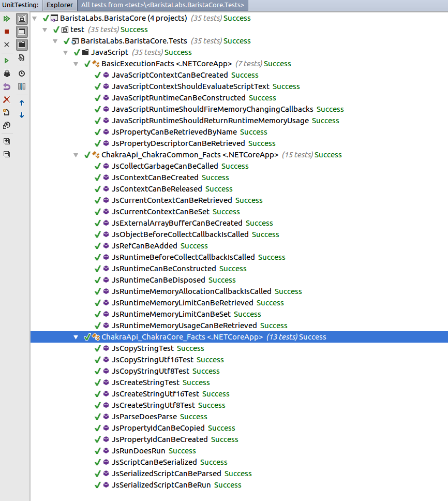Collapse the ChakraApi_ChakraCore_Facts node

coord(76,337)
